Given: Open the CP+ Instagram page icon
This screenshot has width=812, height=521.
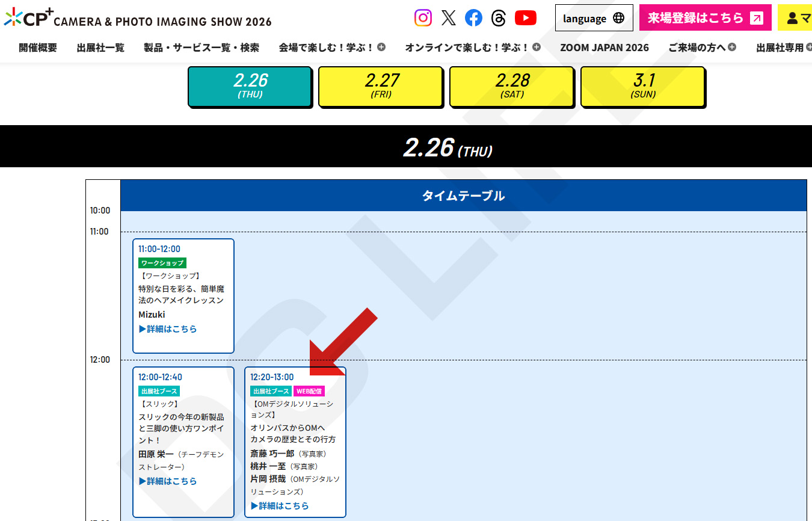Looking at the screenshot, I should tap(423, 18).
